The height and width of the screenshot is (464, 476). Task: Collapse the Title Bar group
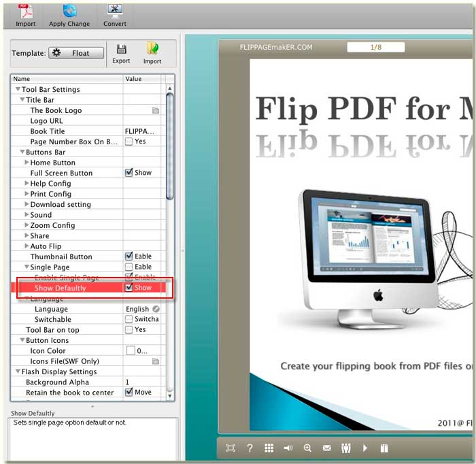pos(22,99)
